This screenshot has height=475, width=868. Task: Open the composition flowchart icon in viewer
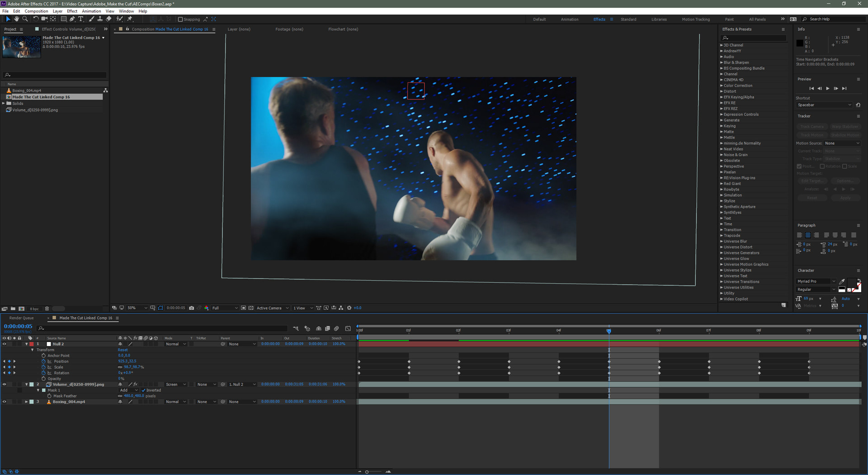pos(341,308)
